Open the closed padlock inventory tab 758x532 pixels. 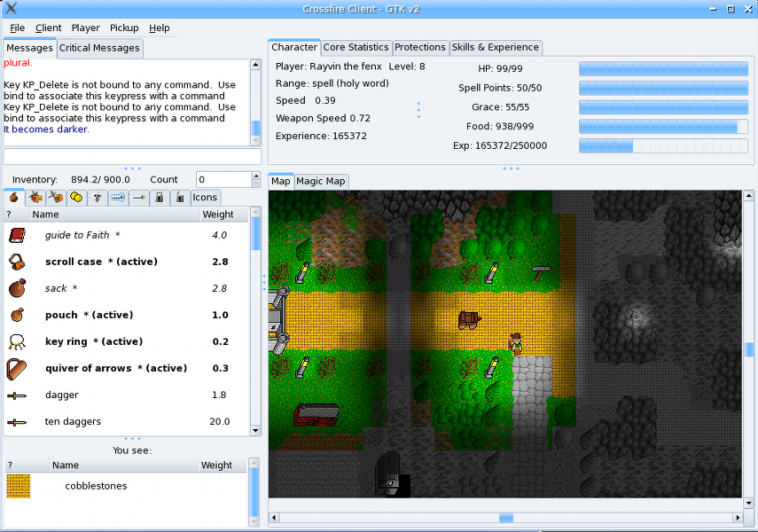(x=160, y=198)
